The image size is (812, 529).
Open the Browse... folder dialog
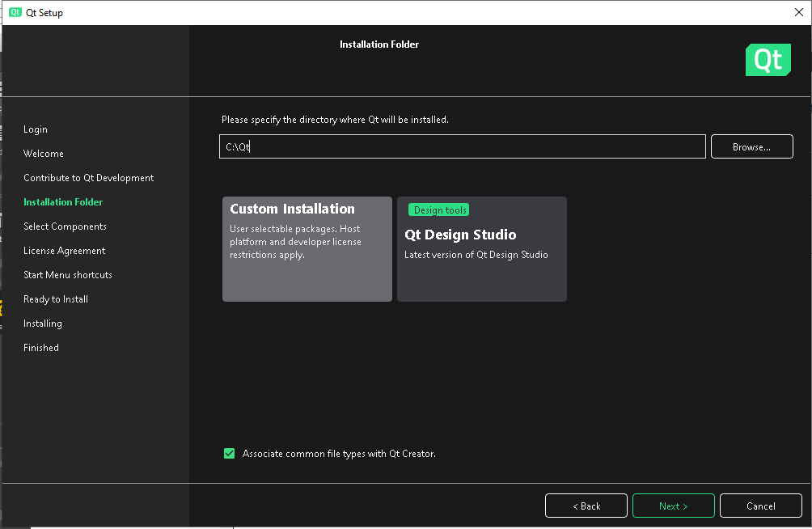(751, 146)
